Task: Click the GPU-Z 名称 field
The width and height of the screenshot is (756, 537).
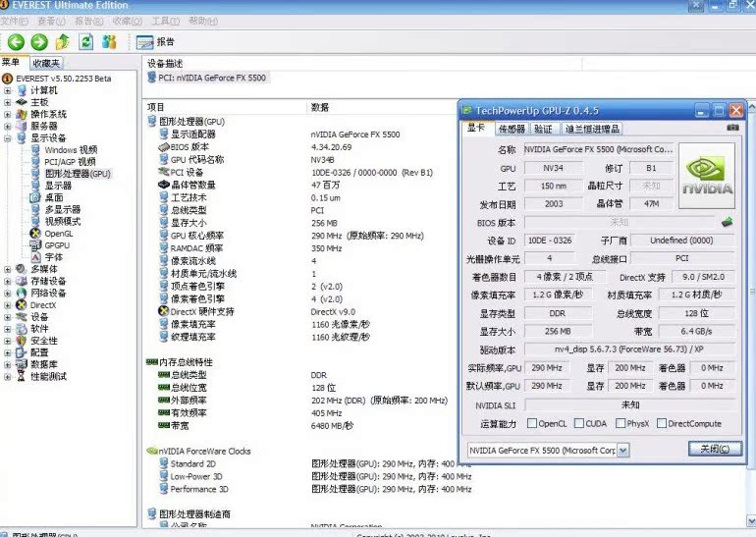Action: tap(599, 149)
